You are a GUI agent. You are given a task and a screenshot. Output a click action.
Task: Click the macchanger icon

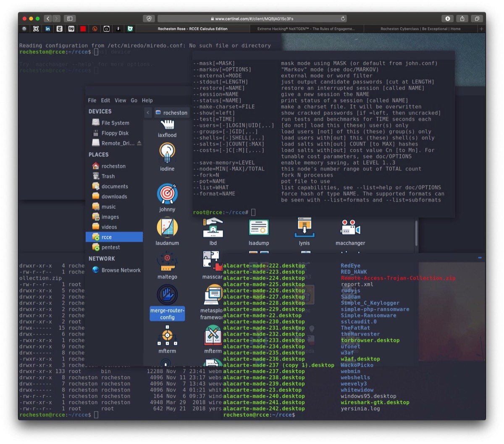coord(350,228)
